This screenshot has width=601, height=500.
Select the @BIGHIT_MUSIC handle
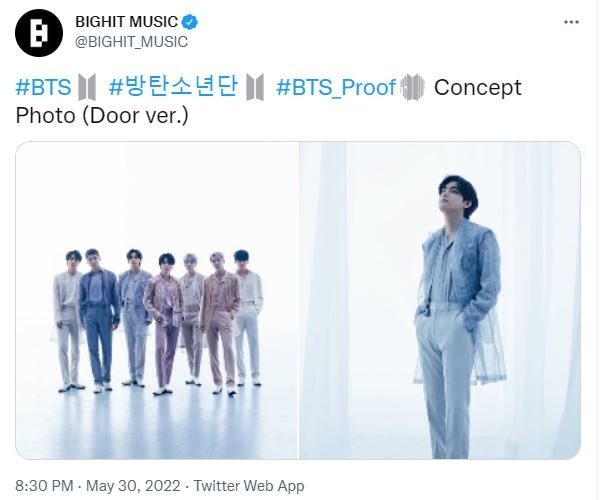click(131, 42)
